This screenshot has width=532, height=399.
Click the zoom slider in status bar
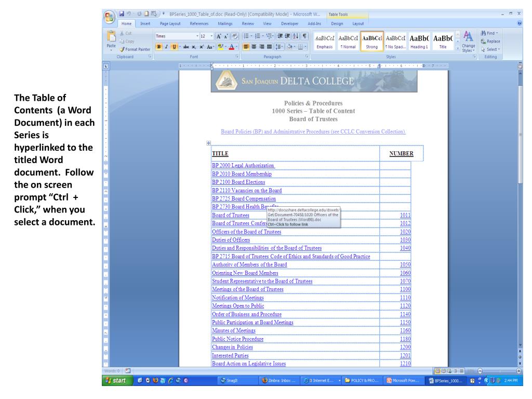pos(499,371)
